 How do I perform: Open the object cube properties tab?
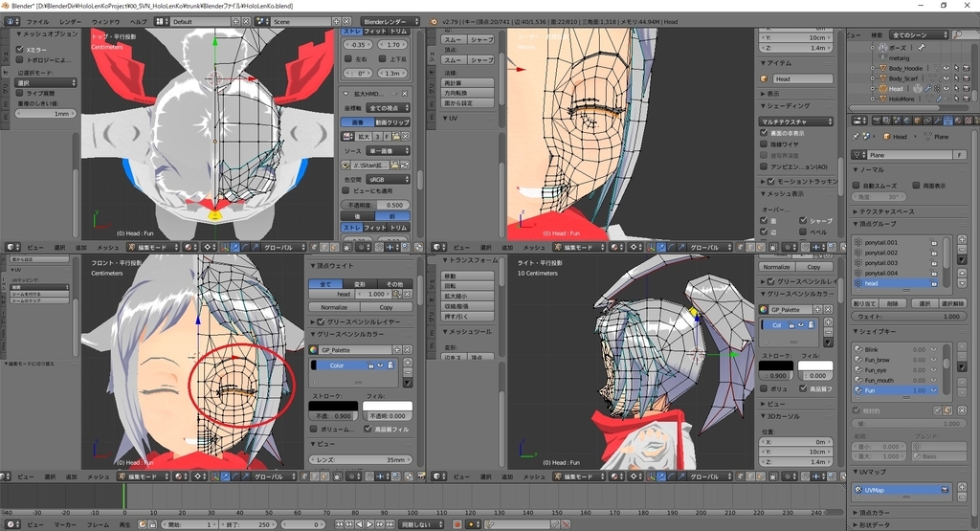(917, 120)
